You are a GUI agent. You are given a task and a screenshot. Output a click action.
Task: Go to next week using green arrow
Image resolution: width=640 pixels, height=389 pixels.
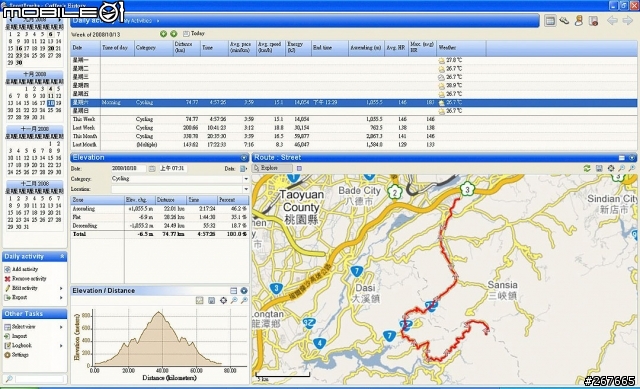click(x=173, y=34)
